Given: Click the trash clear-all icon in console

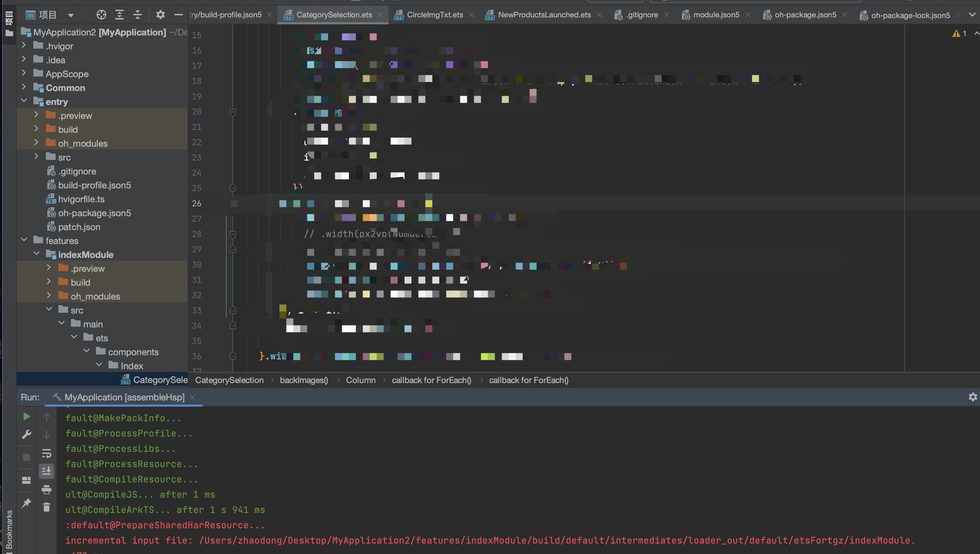Looking at the screenshot, I should 47,507.
